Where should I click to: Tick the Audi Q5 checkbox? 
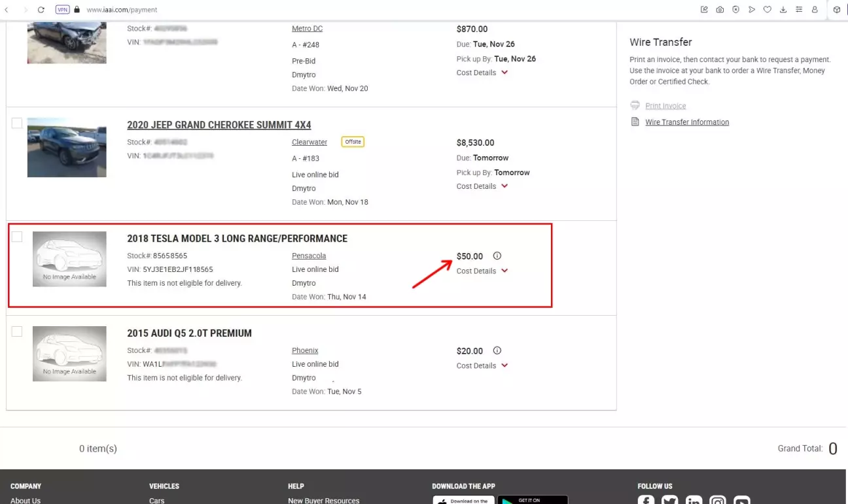pyautogui.click(x=17, y=331)
